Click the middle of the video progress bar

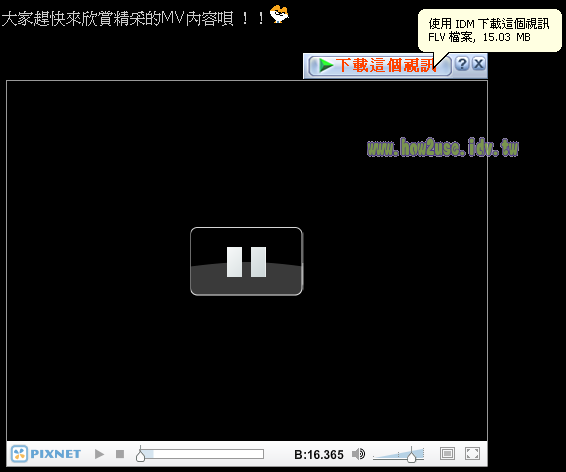(201, 454)
